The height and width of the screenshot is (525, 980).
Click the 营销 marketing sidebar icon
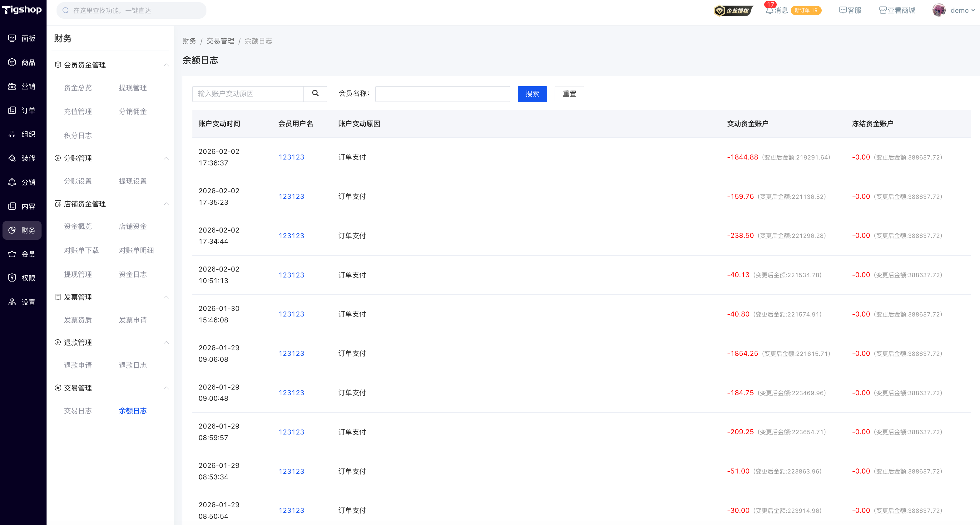click(12, 86)
